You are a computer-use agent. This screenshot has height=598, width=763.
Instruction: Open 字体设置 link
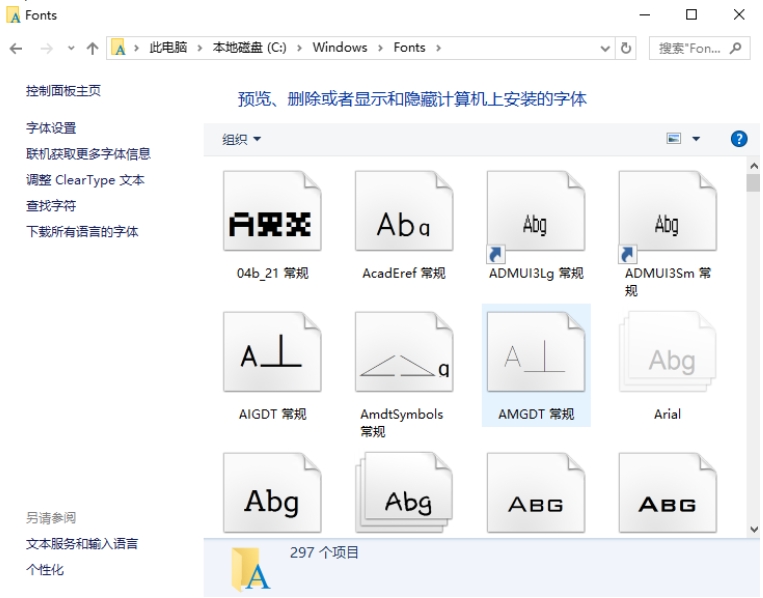coord(51,128)
